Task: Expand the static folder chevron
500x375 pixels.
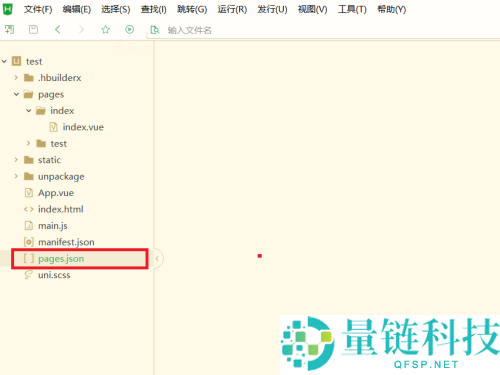Action: coord(16,160)
